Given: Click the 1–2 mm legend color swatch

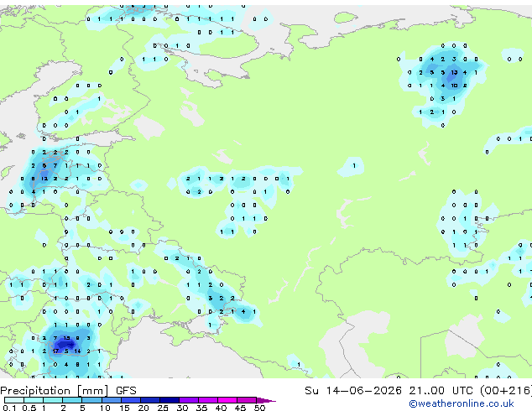Looking at the screenshot, I should (53, 400).
